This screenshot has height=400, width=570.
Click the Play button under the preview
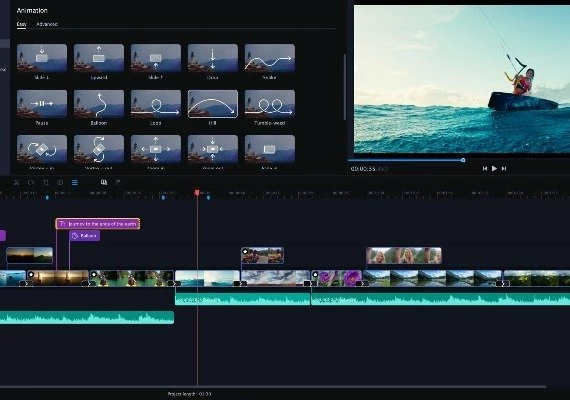pos(494,168)
